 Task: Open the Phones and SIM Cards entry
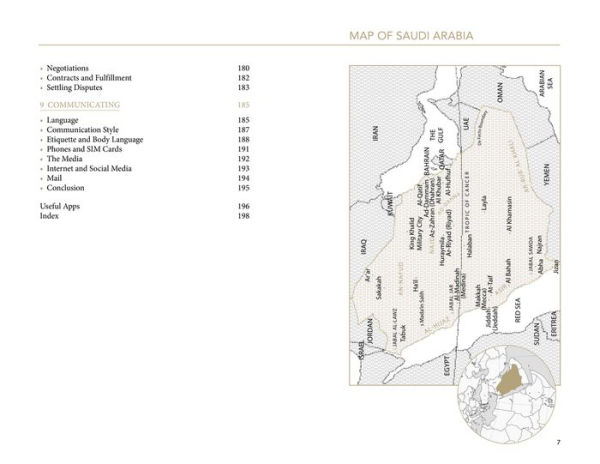[x=91, y=150]
